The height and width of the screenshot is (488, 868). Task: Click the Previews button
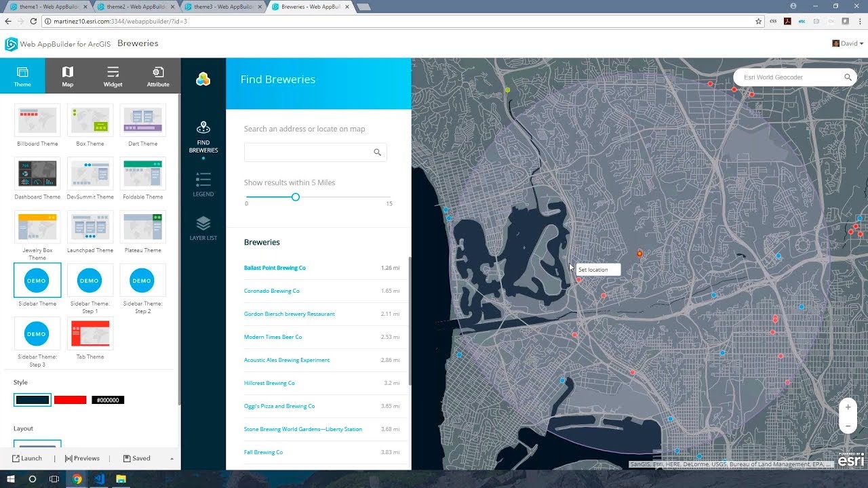click(82, 458)
